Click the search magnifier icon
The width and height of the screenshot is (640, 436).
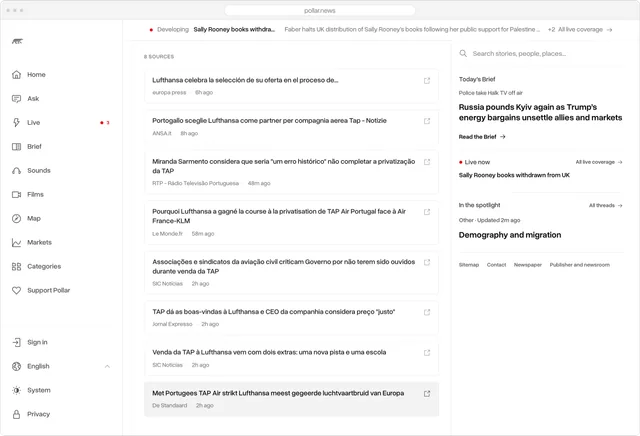(x=463, y=53)
